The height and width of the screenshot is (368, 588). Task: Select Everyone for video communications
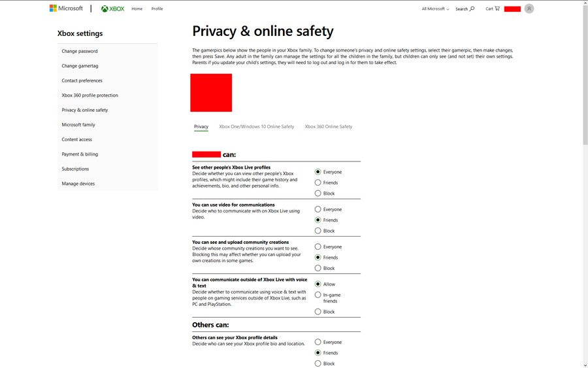click(x=318, y=210)
